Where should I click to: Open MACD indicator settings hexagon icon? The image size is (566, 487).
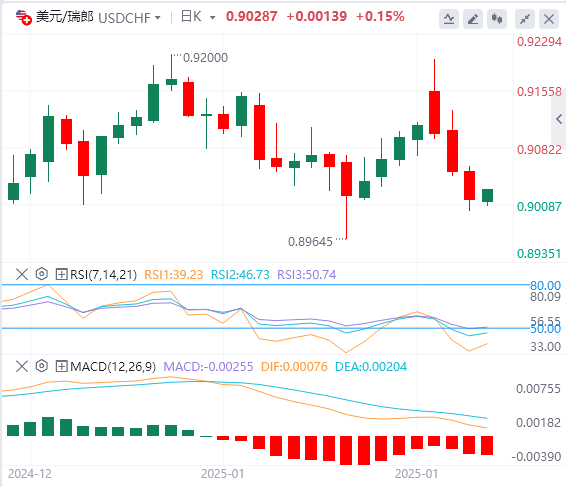(x=42, y=366)
